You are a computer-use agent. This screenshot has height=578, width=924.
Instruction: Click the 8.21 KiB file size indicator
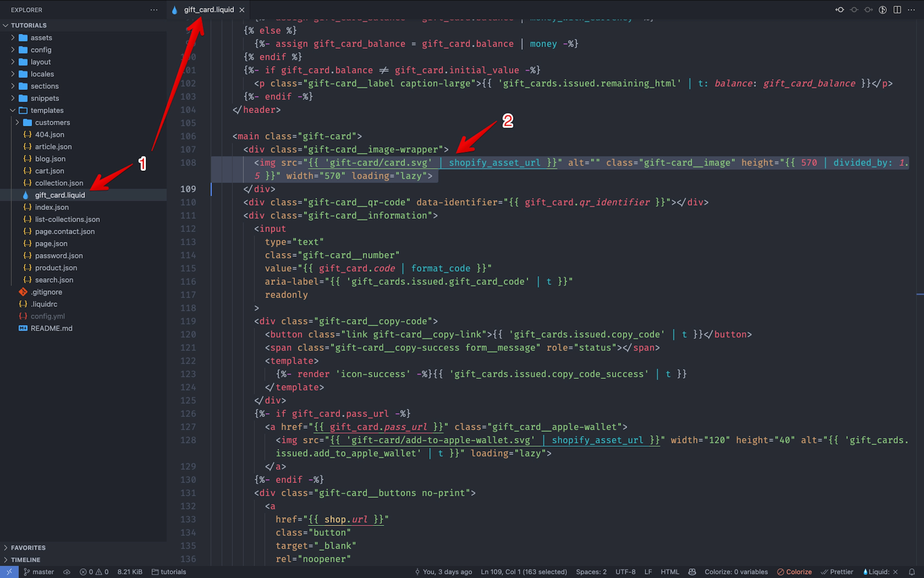tap(130, 572)
